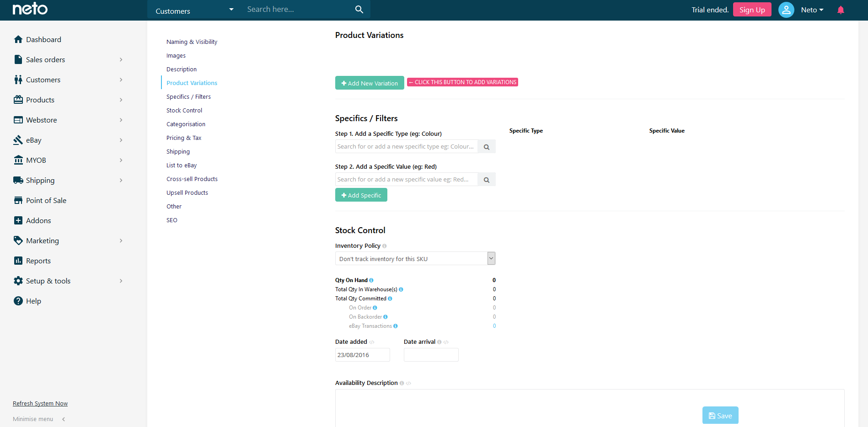Click the Point of Sale store icon

(x=18, y=200)
